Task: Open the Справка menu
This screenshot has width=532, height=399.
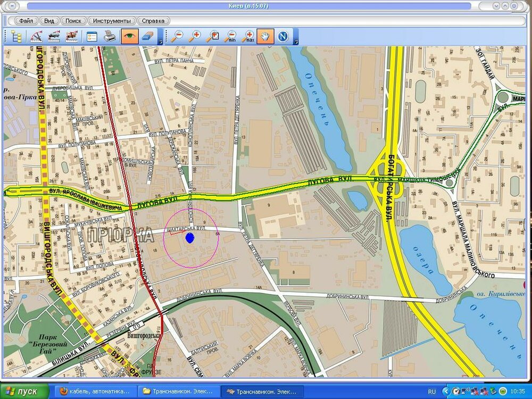Action: click(x=154, y=21)
